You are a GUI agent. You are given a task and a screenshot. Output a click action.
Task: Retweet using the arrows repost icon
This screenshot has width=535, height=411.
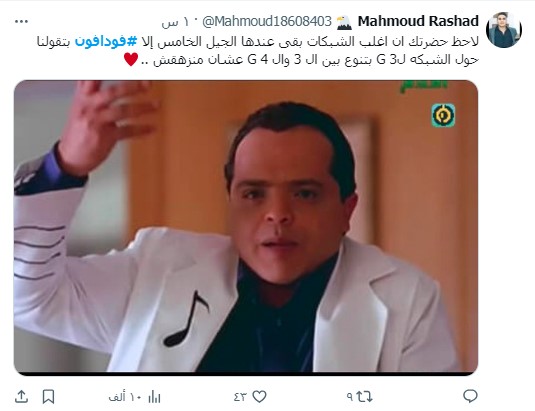tap(364, 397)
